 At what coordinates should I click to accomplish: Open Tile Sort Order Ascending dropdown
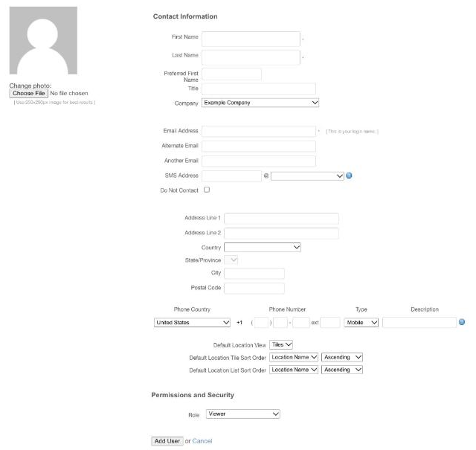tap(342, 357)
